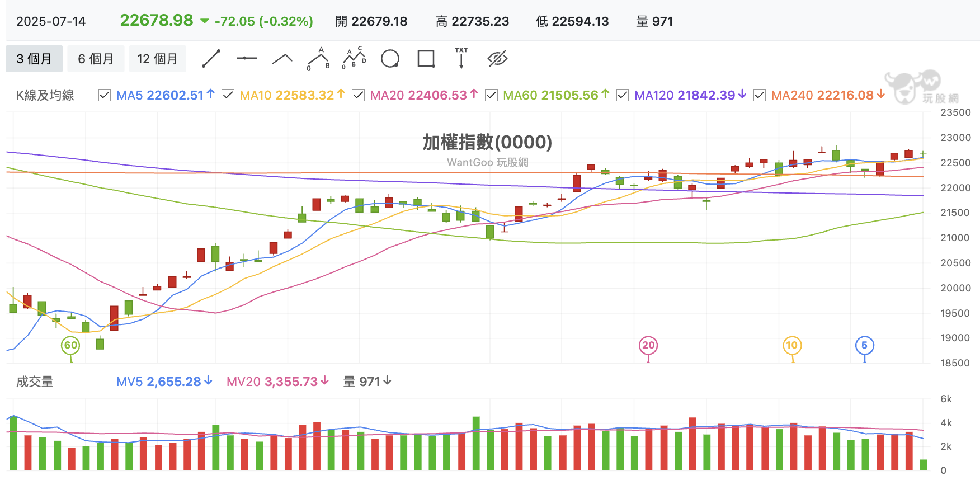Click the MA10 22583.32 label
This screenshot has height=480, width=980.
(x=286, y=95)
